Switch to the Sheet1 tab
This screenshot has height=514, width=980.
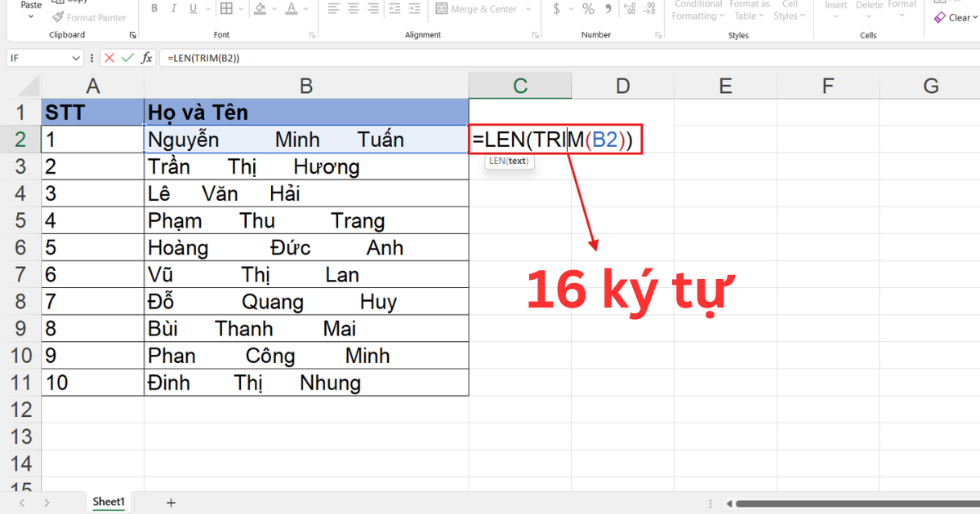point(108,502)
